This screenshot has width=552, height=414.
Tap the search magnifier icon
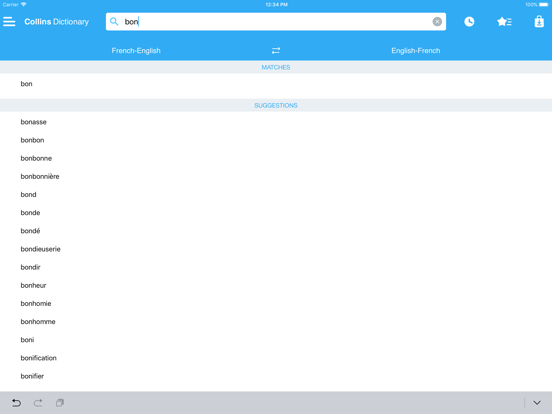pos(114,22)
